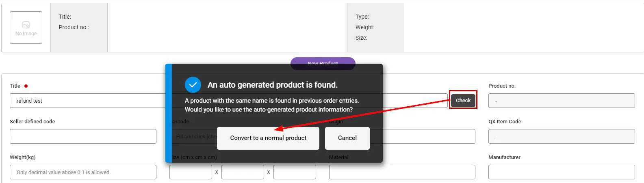This screenshot has height=183, width=644.
Task: Click the No Image placeholder thumbnail
Action: coord(26,28)
